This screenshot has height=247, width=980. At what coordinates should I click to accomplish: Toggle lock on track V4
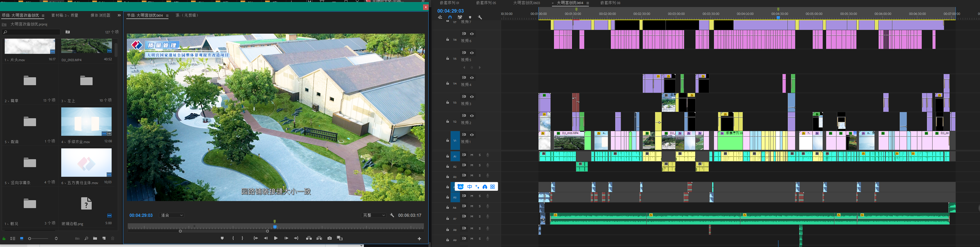pyautogui.click(x=447, y=83)
